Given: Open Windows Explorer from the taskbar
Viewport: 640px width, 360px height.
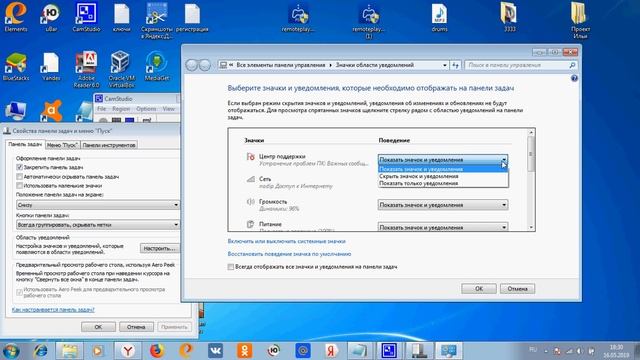Looking at the screenshot, I should (x=69, y=351).
